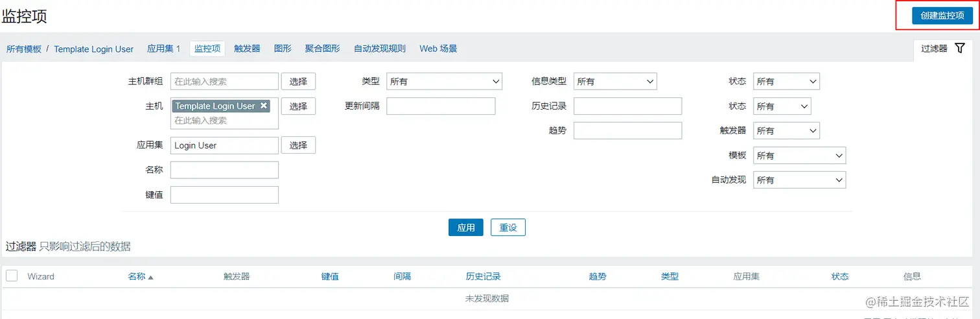Open the 信息类型 dropdown

point(615,81)
